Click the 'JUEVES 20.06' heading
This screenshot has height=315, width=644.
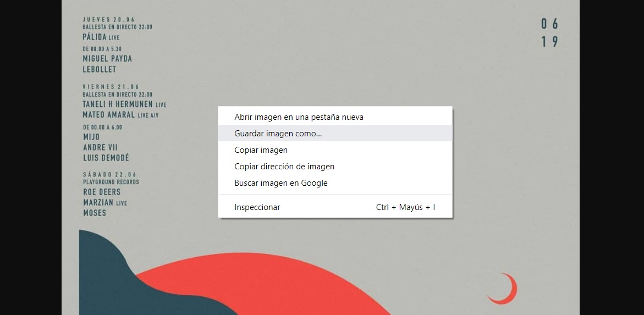(x=108, y=20)
